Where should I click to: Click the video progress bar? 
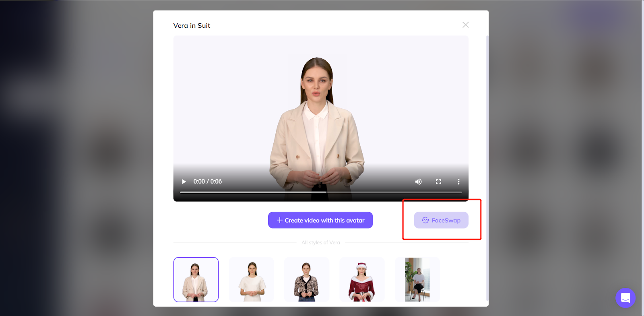click(321, 192)
